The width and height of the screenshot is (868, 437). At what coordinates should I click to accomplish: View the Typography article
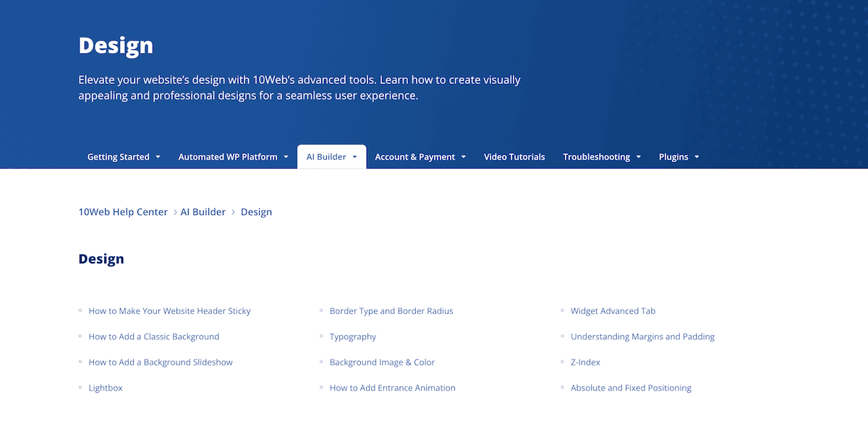click(x=353, y=336)
